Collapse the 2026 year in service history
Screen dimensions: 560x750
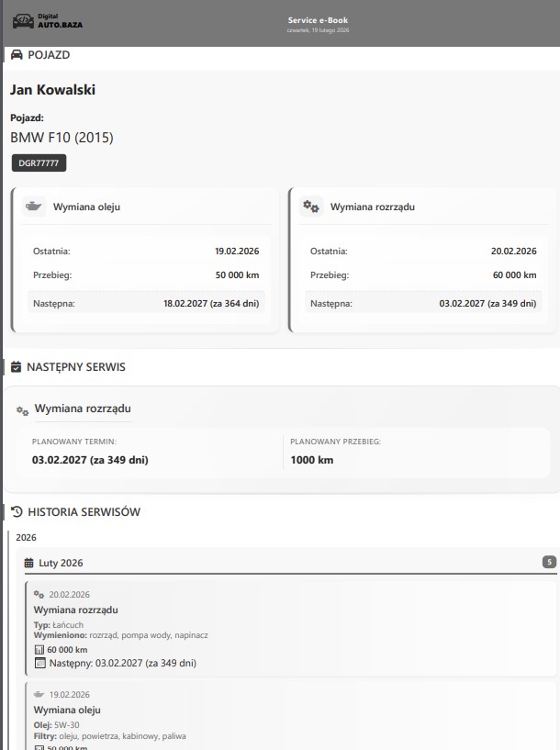click(28, 538)
